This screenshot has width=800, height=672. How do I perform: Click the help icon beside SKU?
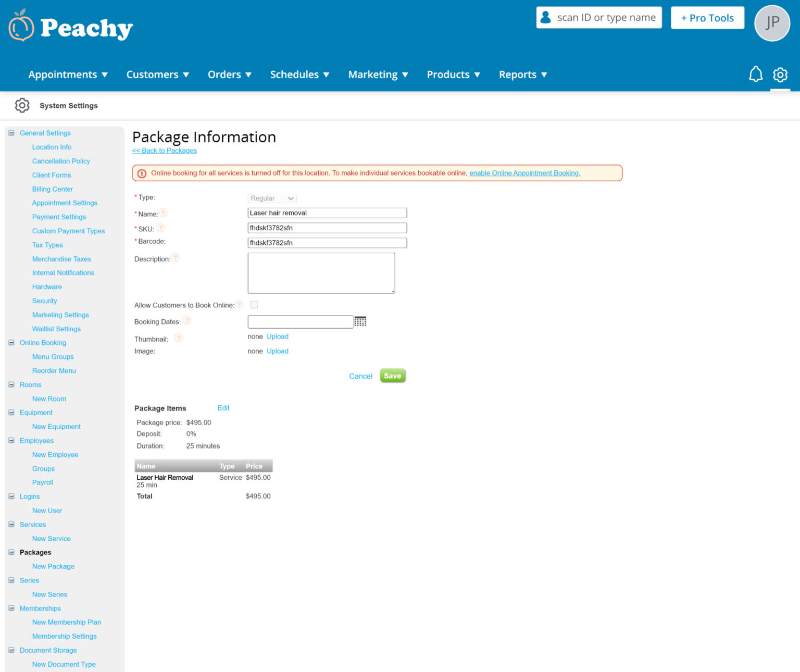161,228
